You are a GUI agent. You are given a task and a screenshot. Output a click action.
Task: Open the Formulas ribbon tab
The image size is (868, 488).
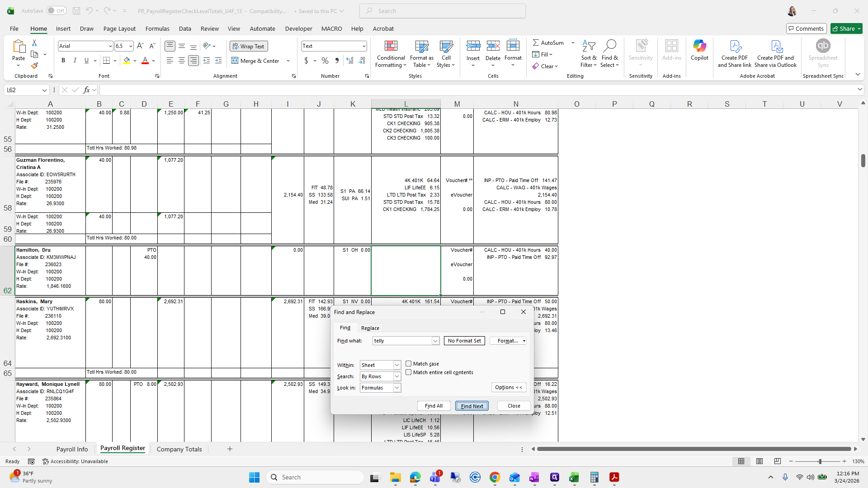tap(157, 28)
